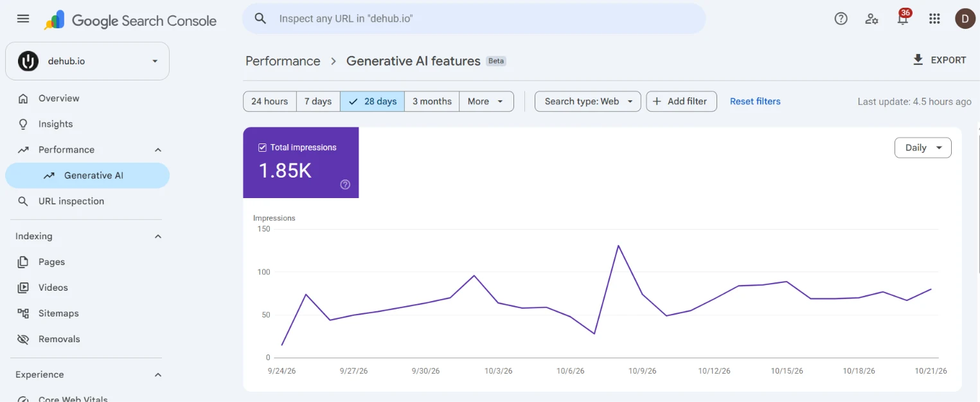The width and height of the screenshot is (980, 402).
Task: Click the Core Web Vitals item
Action: 87,399
